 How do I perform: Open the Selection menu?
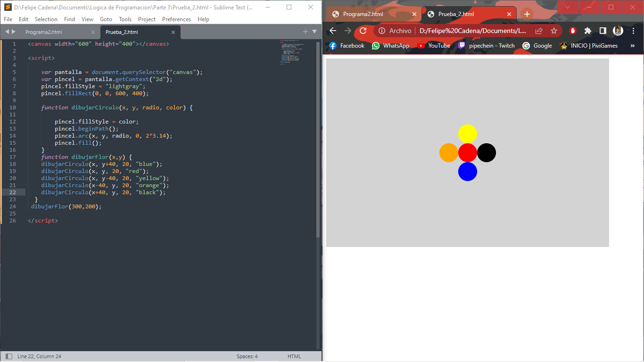46,19
